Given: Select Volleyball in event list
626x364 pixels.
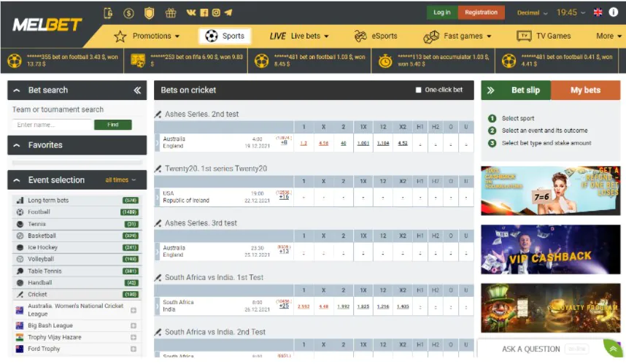Looking at the screenshot, I should point(77,259).
